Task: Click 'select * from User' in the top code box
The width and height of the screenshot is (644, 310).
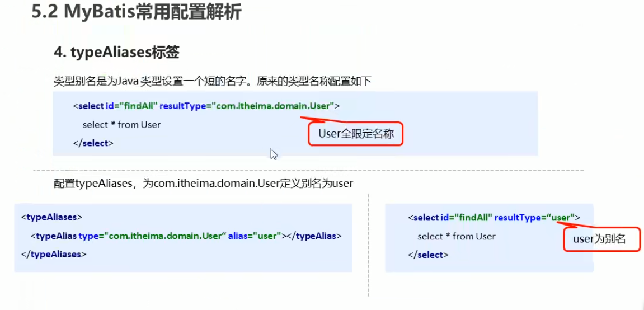Action: click(x=121, y=124)
